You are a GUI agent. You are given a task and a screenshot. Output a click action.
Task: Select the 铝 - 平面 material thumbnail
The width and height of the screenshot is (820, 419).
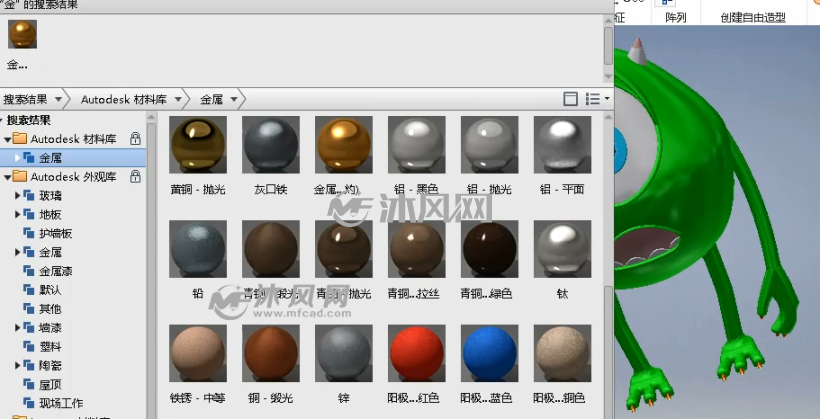tap(562, 144)
